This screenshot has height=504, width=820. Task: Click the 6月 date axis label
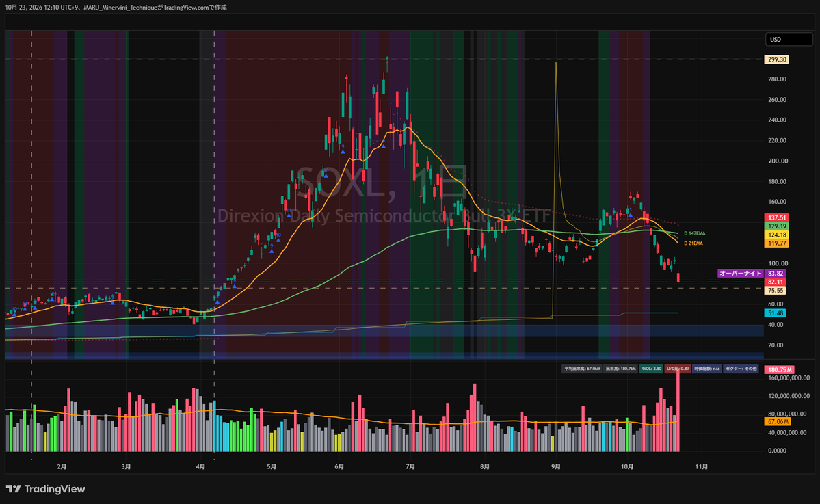click(339, 467)
